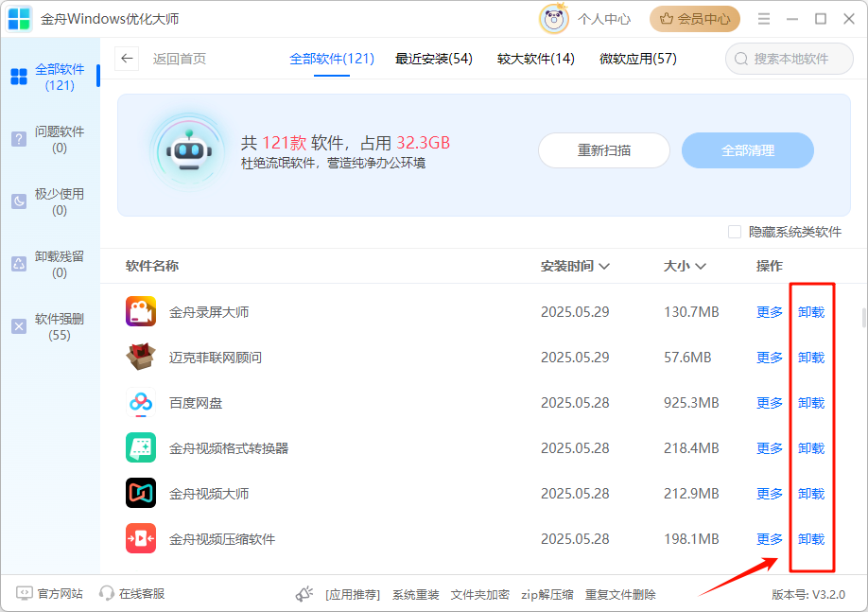The width and height of the screenshot is (868, 612).
Task: Click the 迈克菲联网顾问 box icon
Action: pos(141,357)
